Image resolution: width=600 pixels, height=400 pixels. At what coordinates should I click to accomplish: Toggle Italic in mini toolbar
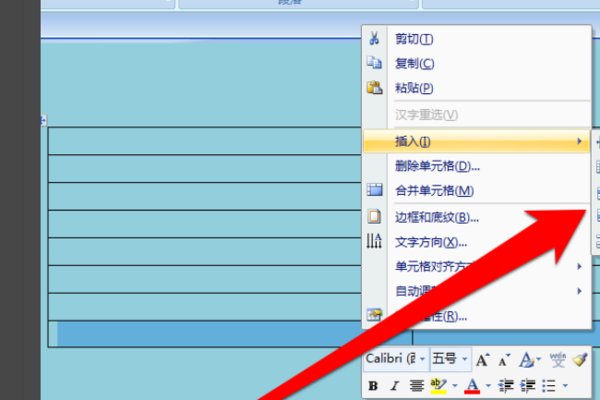pos(395,386)
